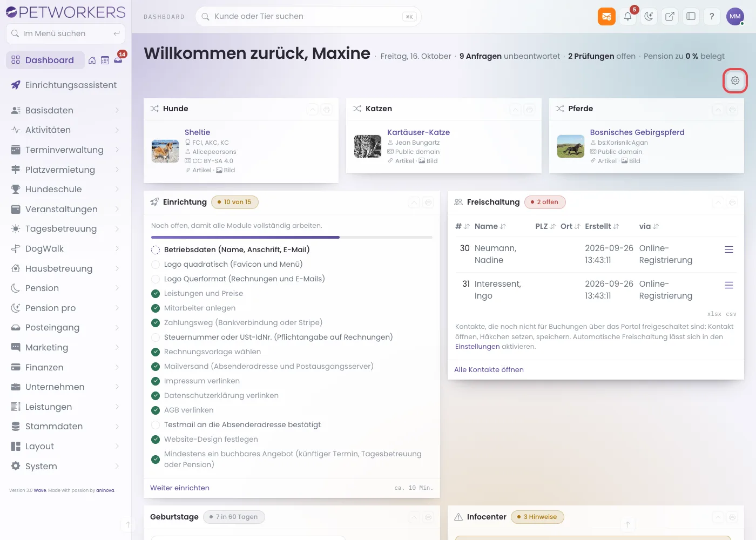Click the Logo Querformat setup item circle
This screenshot has height=540, width=756.
coord(156,279)
